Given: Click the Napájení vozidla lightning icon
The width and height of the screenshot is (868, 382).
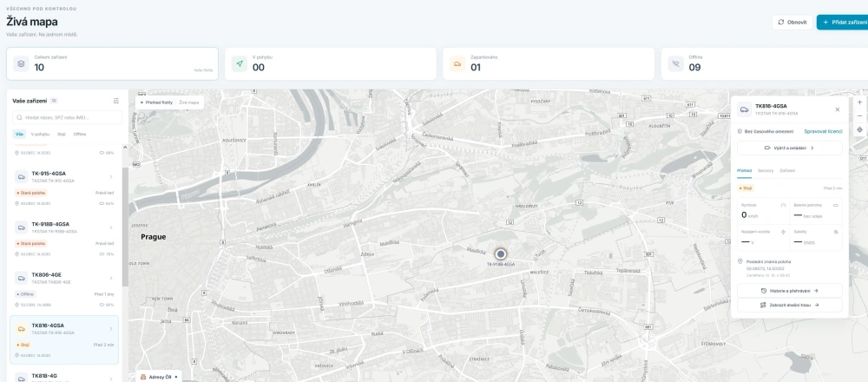Looking at the screenshot, I should tap(783, 232).
